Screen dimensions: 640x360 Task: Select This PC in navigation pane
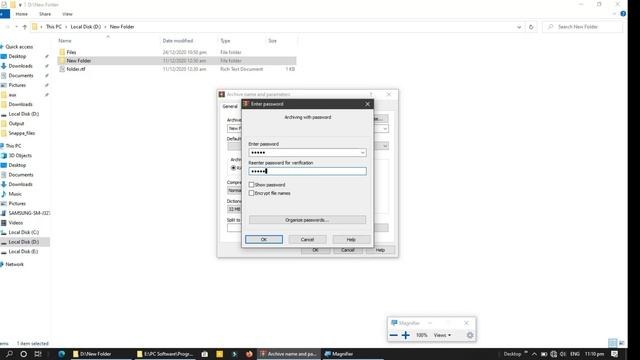coord(13,146)
